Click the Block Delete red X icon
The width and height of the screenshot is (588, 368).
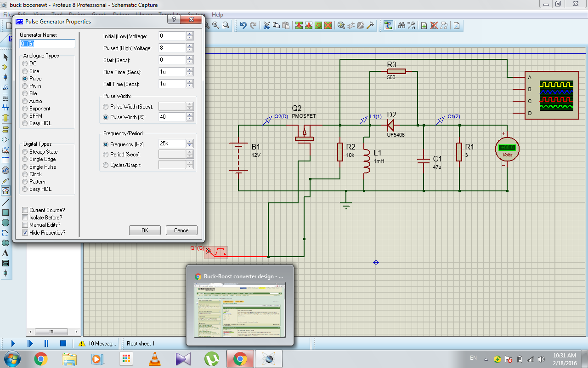click(328, 25)
